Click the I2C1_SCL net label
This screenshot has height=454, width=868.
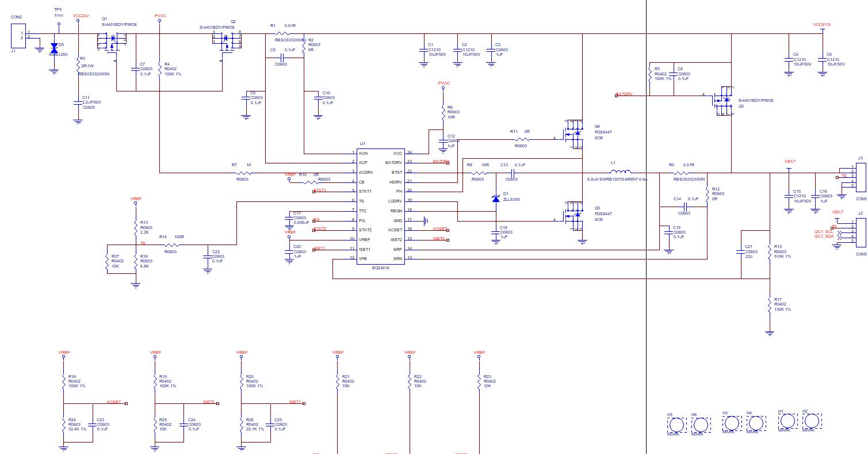pyautogui.click(x=823, y=231)
